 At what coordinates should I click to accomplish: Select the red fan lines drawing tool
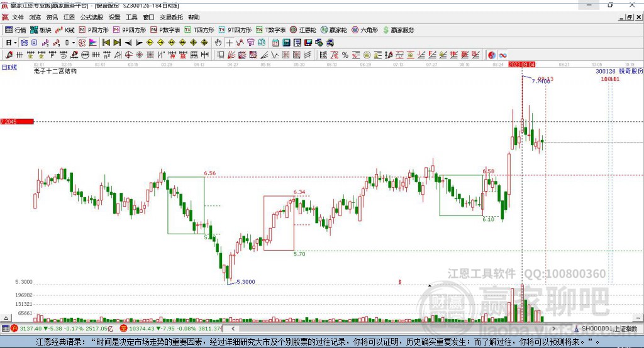[x=231, y=55]
